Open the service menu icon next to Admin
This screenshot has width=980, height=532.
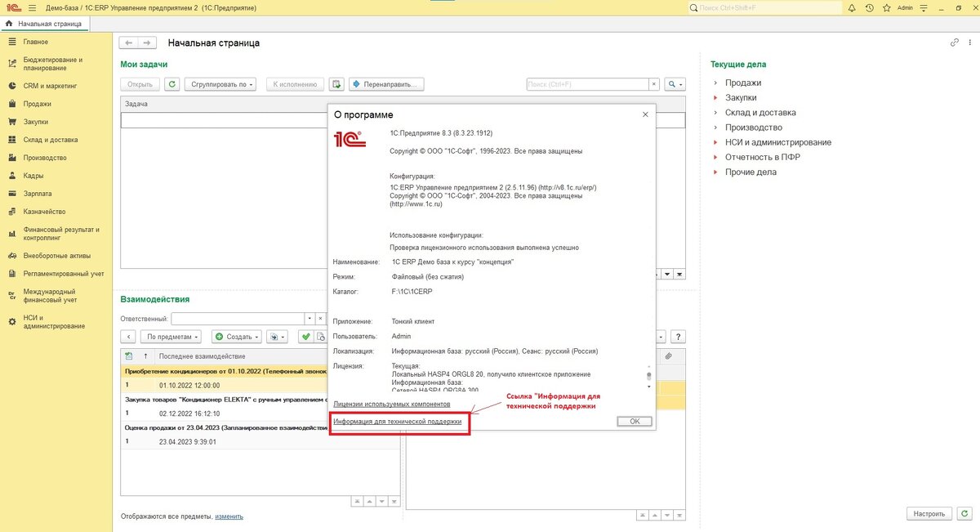(x=925, y=7)
